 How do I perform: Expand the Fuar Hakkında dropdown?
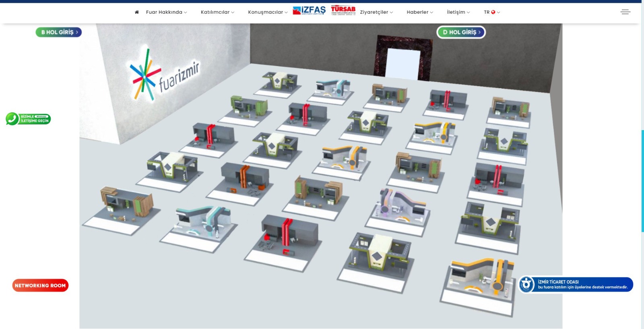(166, 12)
